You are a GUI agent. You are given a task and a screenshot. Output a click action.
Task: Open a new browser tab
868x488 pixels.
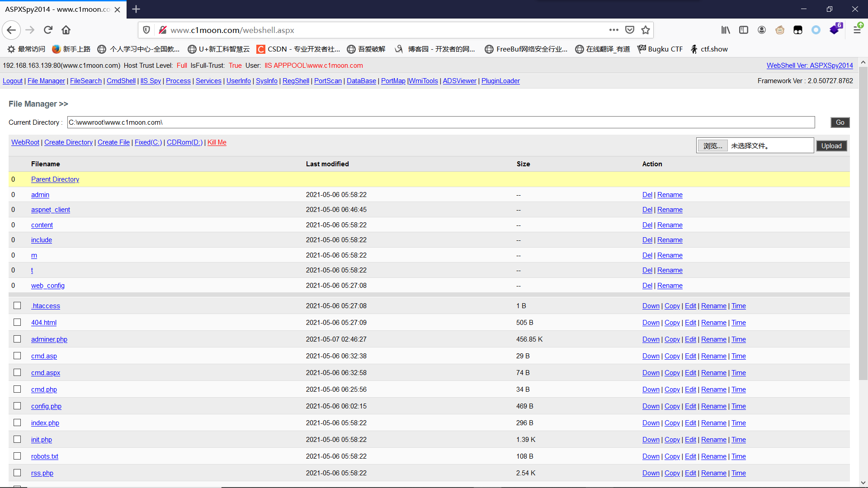(136, 9)
